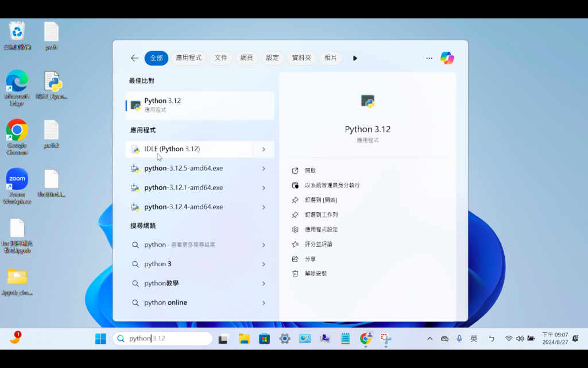This screenshot has height=368, width=588.
Task: Select the Recycle Bin desktop icon
Action: 17,36
